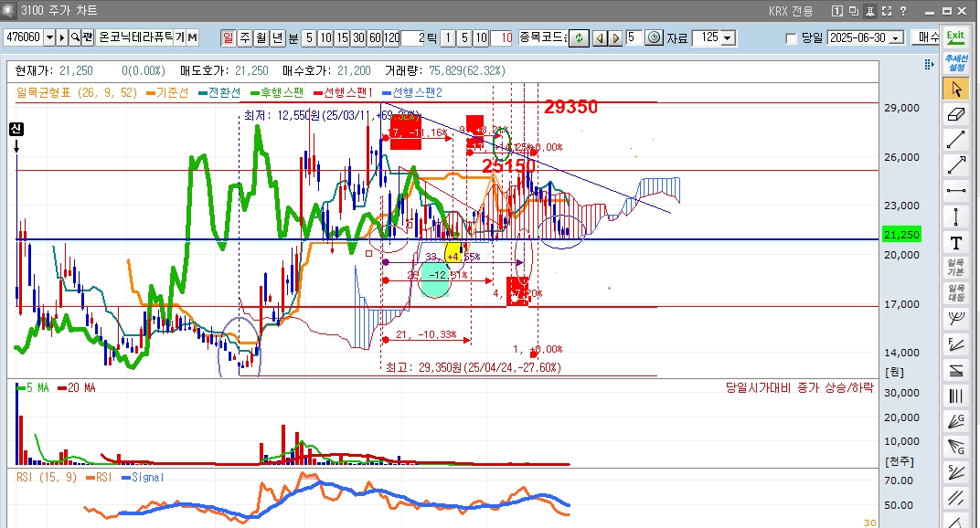
Task: Click the yellow next arrow button
Action: 615,38
